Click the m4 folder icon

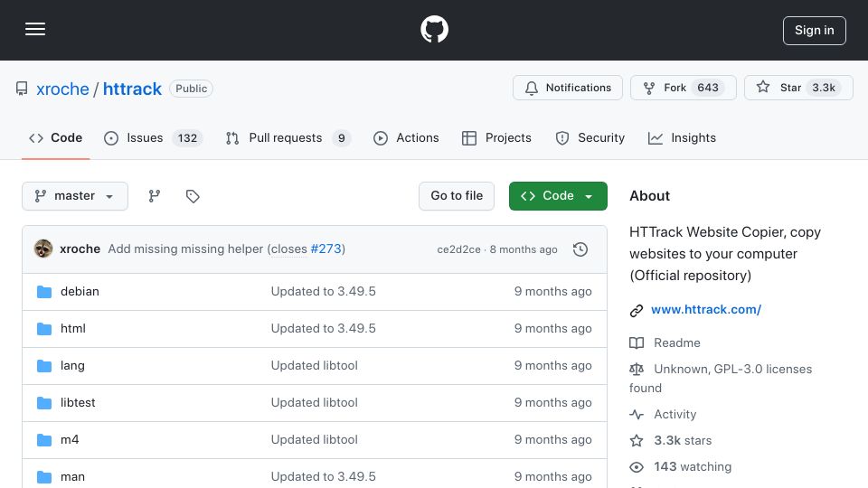pyautogui.click(x=44, y=440)
